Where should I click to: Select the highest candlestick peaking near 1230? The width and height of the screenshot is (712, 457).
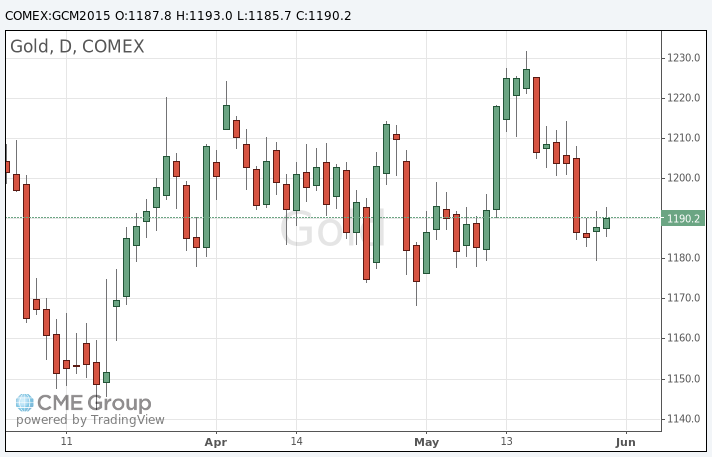tap(526, 79)
